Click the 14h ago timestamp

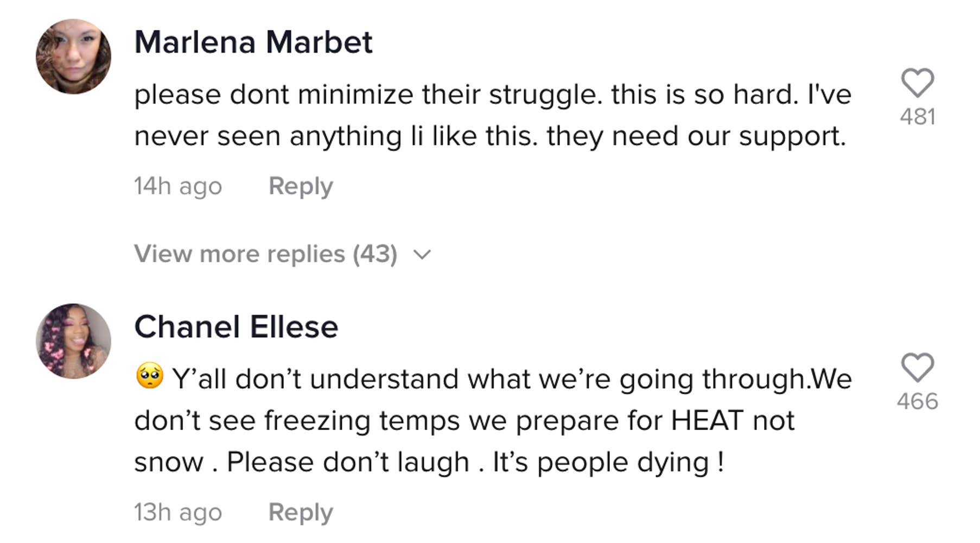click(x=178, y=186)
